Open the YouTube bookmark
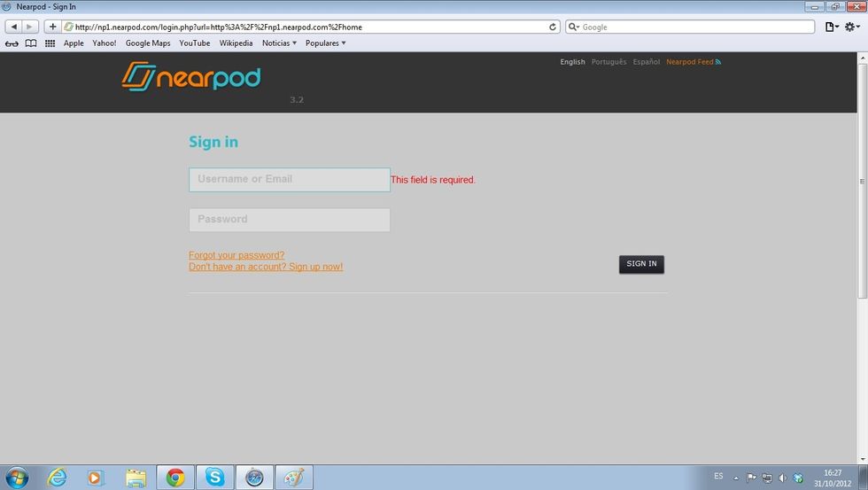Viewport: 868px width, 490px height. tap(194, 43)
